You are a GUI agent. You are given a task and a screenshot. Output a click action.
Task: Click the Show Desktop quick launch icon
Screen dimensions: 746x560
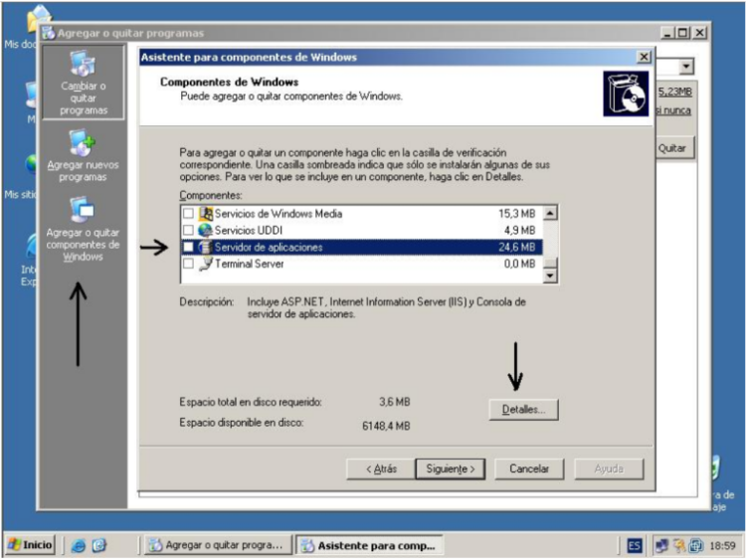(98, 545)
